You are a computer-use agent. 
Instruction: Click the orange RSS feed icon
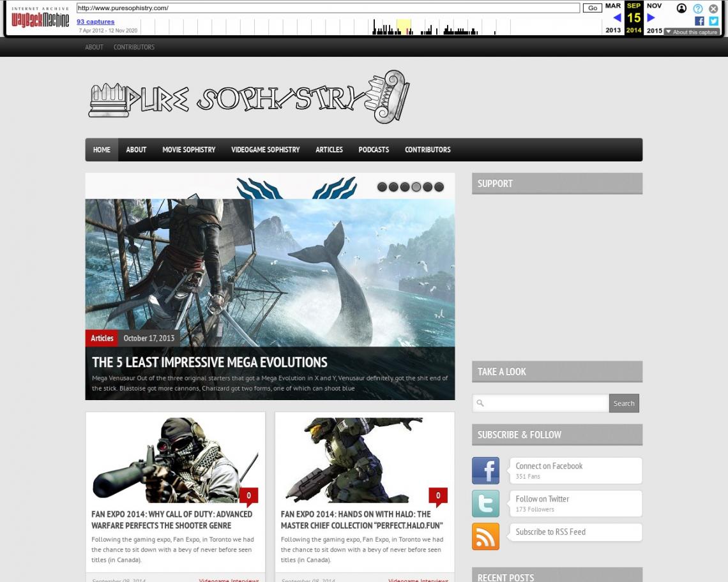tap(485, 537)
